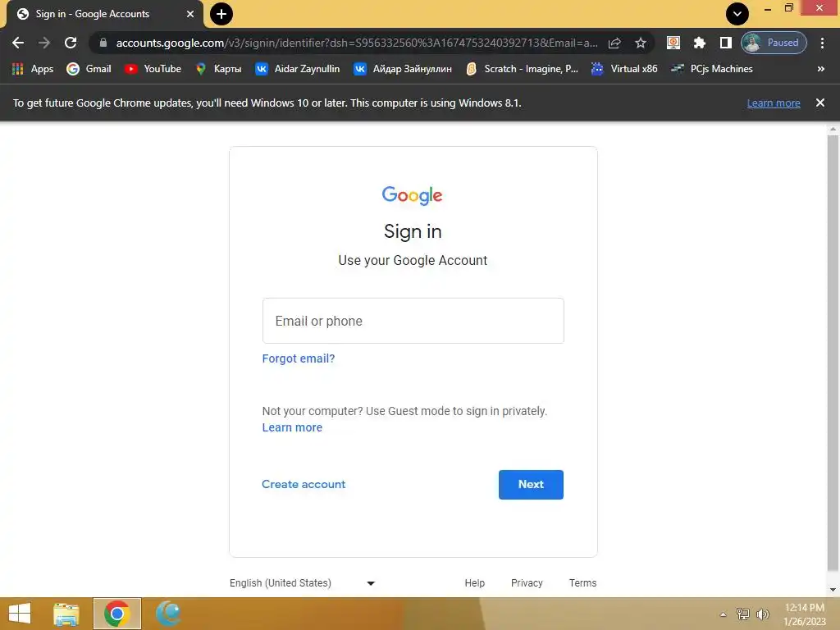The height and width of the screenshot is (630, 840).
Task: Open the Gmail bookmark
Action: click(89, 69)
